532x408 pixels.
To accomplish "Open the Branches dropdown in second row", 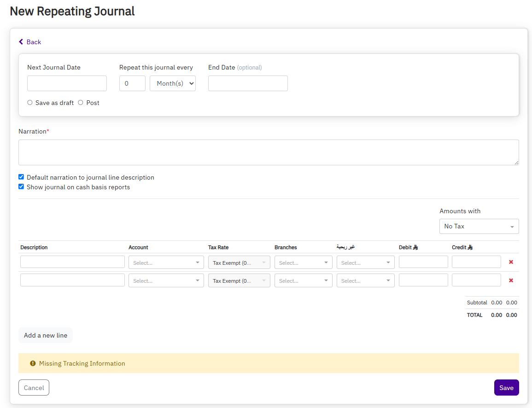I will pyautogui.click(x=303, y=280).
